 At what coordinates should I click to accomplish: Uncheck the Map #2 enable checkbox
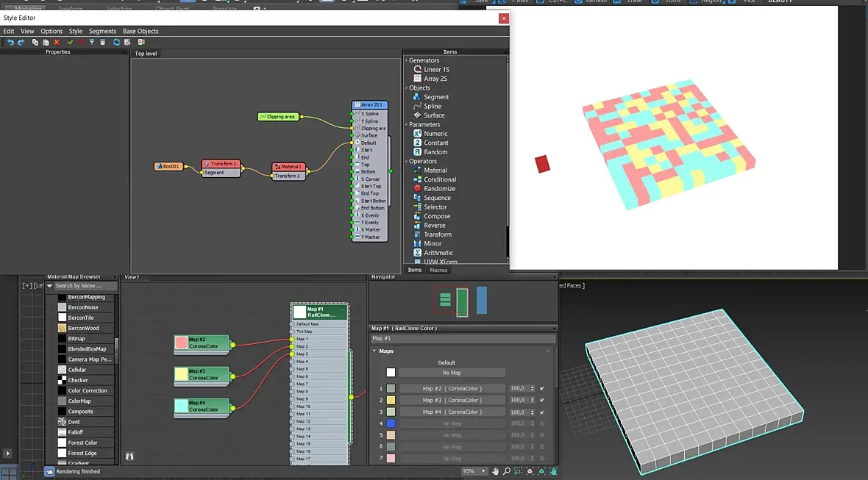pos(542,388)
